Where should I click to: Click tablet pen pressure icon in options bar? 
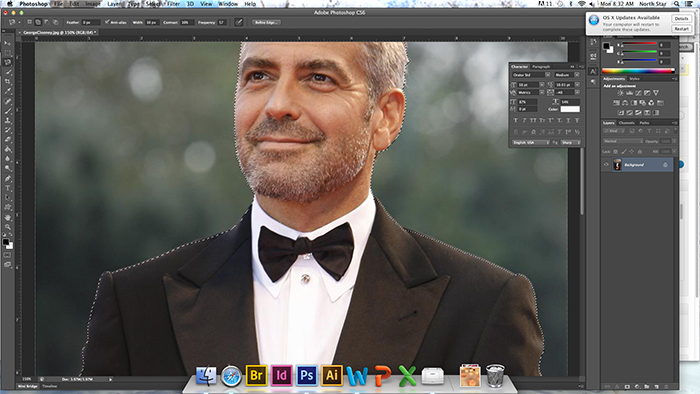[x=239, y=22]
